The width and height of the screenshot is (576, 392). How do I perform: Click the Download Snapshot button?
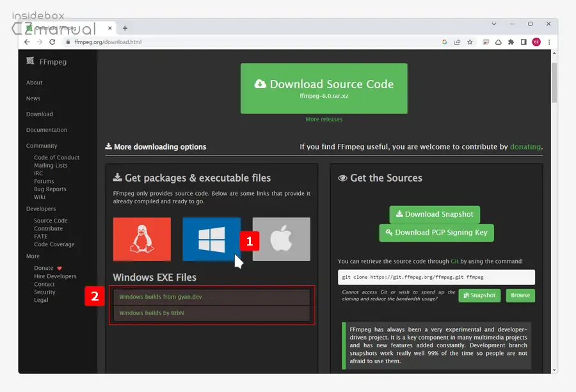click(x=435, y=214)
